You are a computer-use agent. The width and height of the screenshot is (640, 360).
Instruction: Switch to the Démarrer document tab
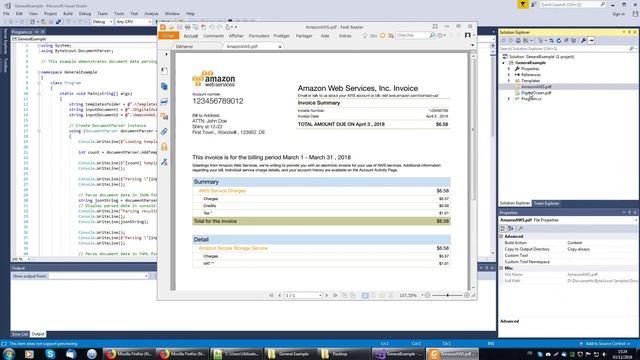tap(184, 47)
